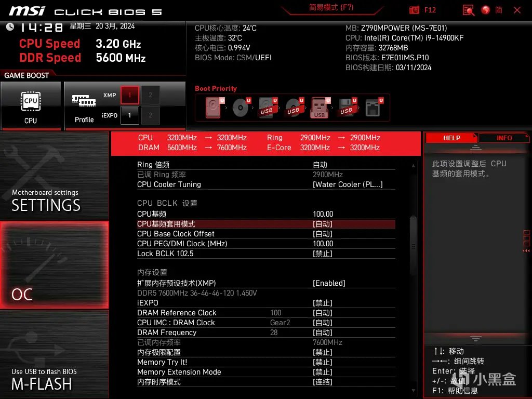Select the USB key boot device icon

[320, 108]
